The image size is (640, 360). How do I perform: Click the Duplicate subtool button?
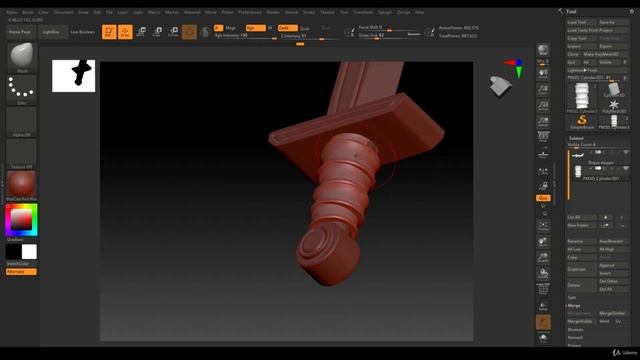click(582, 269)
